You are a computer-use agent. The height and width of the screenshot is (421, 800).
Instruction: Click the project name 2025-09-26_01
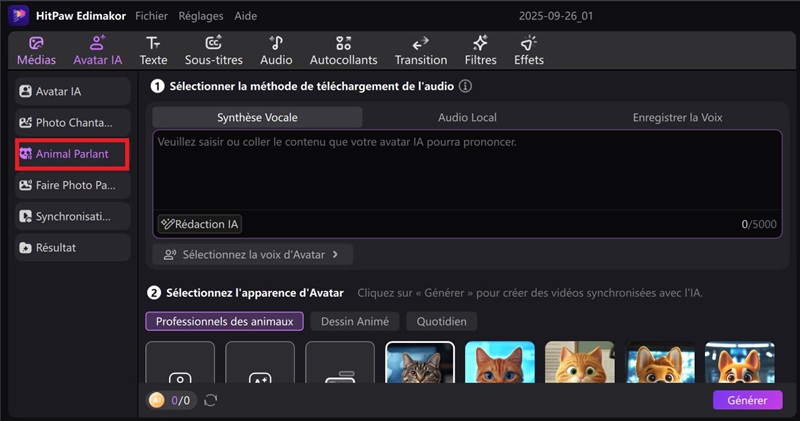pyautogui.click(x=556, y=16)
